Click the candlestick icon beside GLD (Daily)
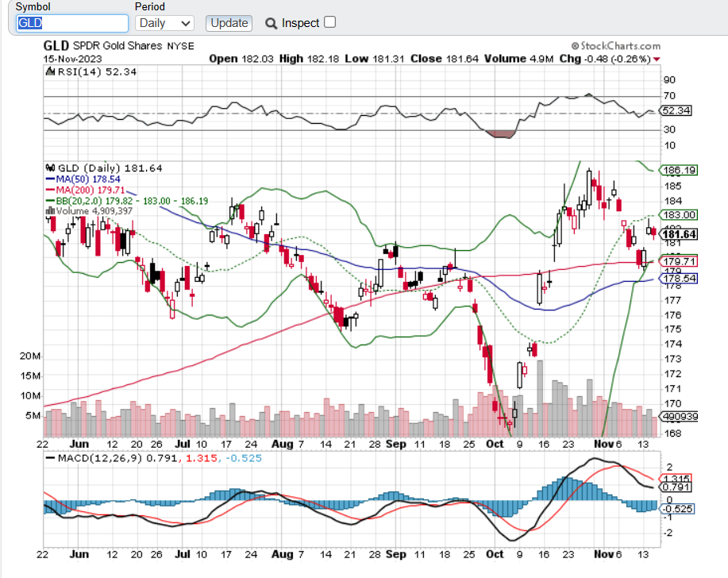Viewport: 728px width, 578px height. coord(49,168)
